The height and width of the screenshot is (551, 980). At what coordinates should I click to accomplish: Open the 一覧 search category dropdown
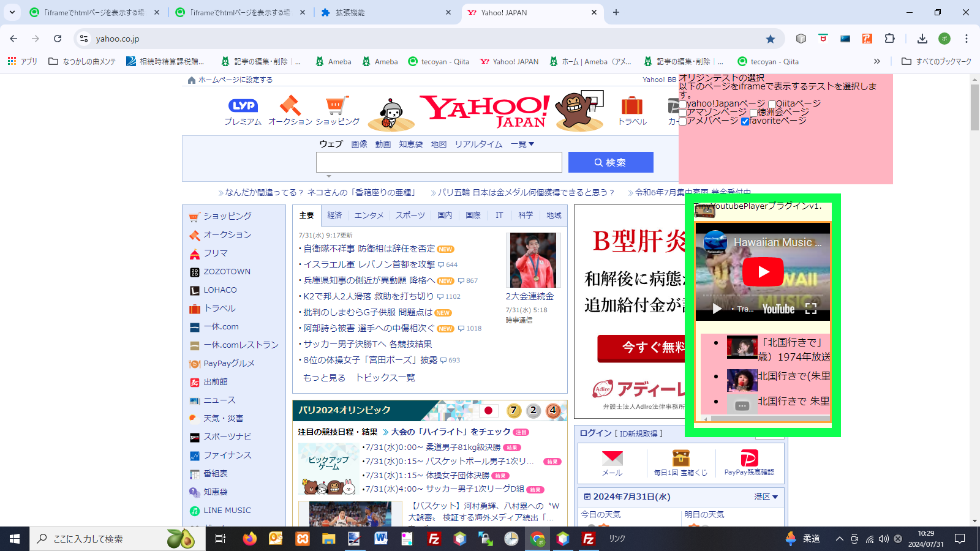521,144
